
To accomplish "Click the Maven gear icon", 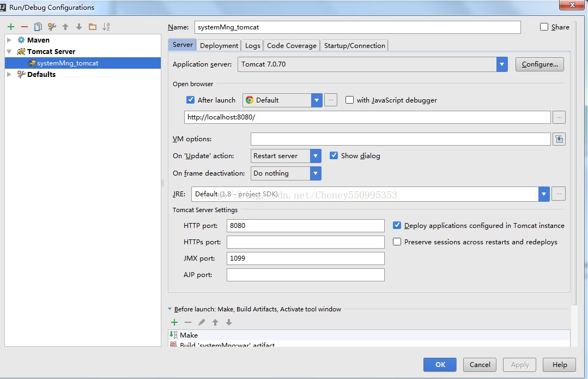I will tap(21, 40).
